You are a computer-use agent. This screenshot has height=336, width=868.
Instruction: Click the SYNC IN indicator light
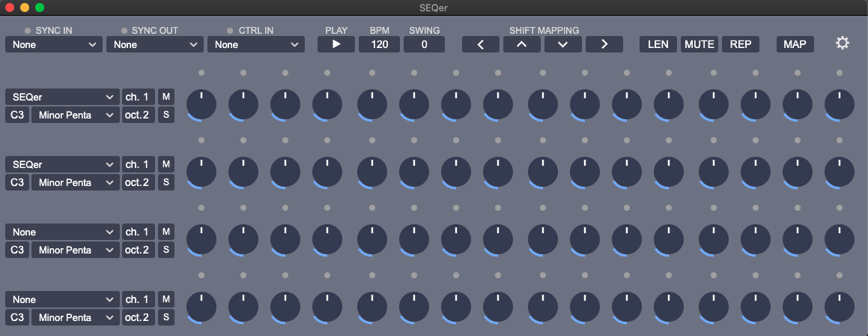tap(28, 31)
